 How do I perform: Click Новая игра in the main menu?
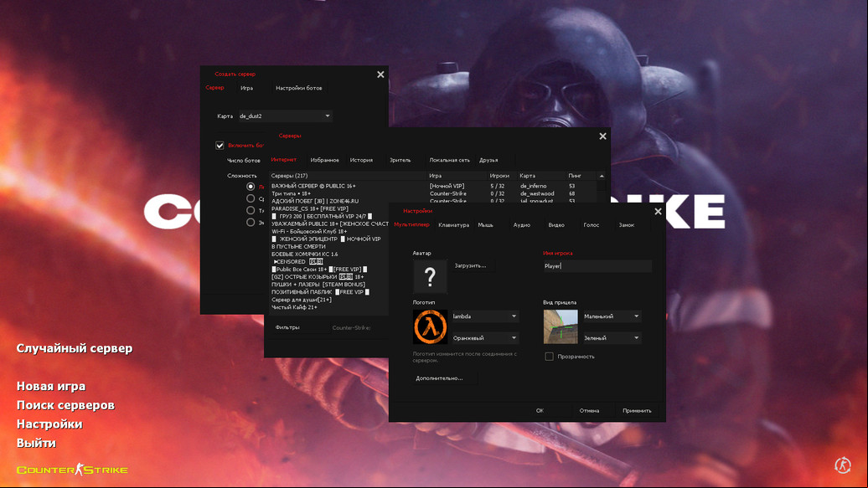pos(51,386)
